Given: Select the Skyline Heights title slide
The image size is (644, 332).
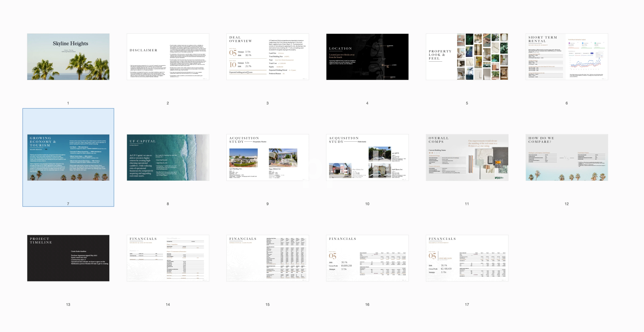Looking at the screenshot, I should pos(68,57).
